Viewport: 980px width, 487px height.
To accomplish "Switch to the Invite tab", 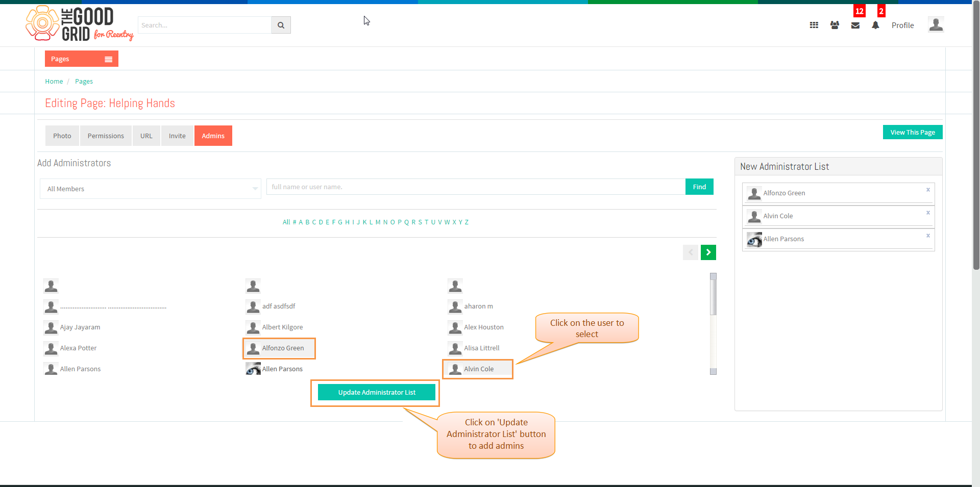I will point(177,136).
